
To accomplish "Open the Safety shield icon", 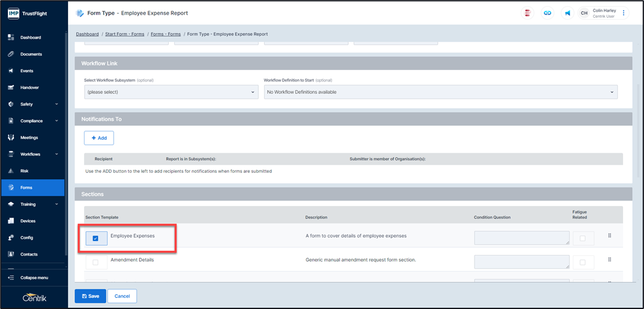I will (x=11, y=104).
